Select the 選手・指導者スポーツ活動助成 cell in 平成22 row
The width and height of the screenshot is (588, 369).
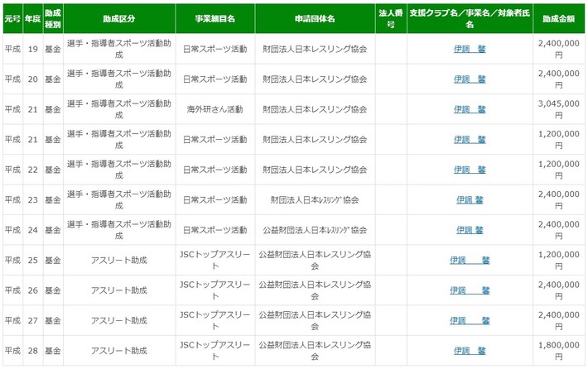click(x=119, y=170)
